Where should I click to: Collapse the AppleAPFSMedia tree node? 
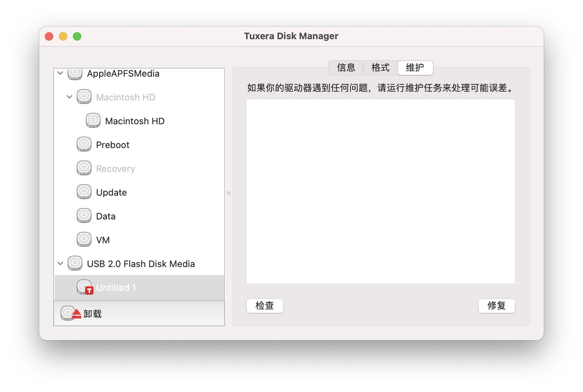tap(60, 73)
